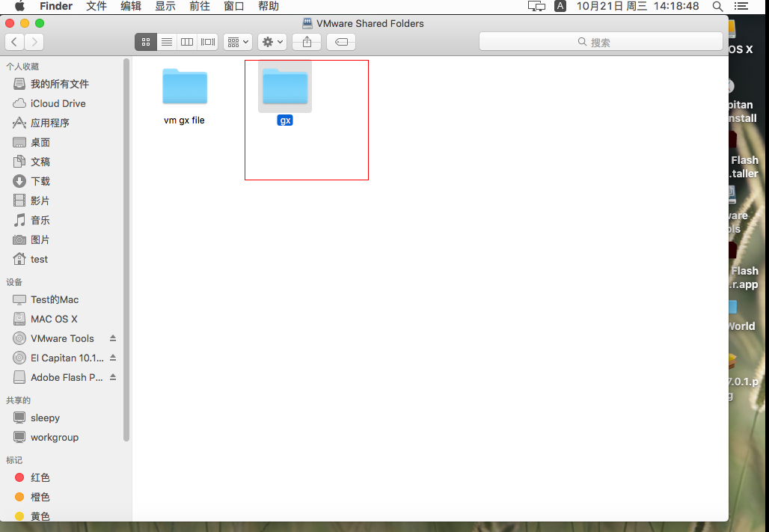Open the 窗口 menu
This screenshot has height=532, width=769.
click(234, 7)
